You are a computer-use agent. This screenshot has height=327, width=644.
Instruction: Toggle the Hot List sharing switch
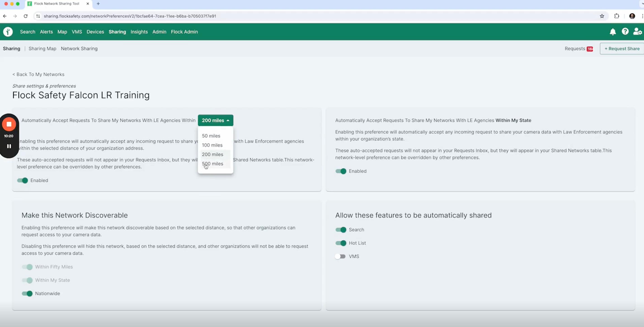point(340,243)
